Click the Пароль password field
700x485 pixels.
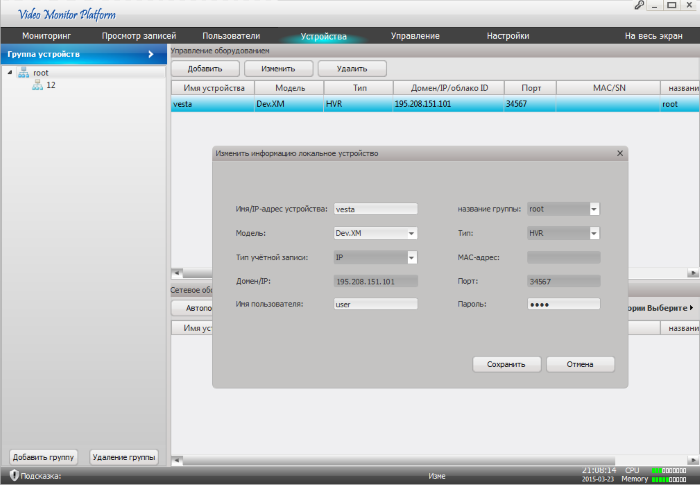(564, 304)
